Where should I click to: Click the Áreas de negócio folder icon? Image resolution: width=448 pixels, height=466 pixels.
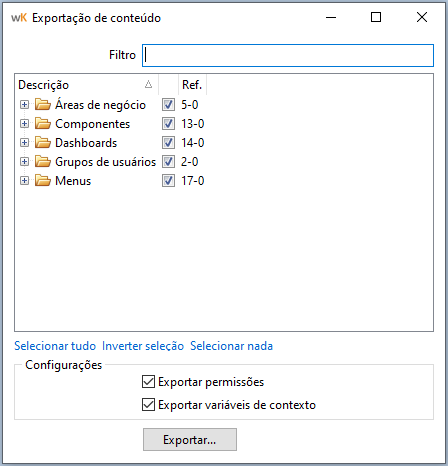tap(43, 105)
